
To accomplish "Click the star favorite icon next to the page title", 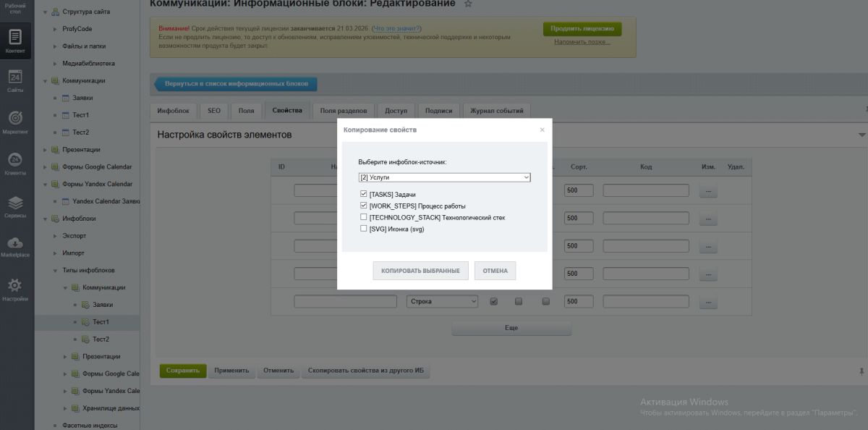I will [x=468, y=4].
